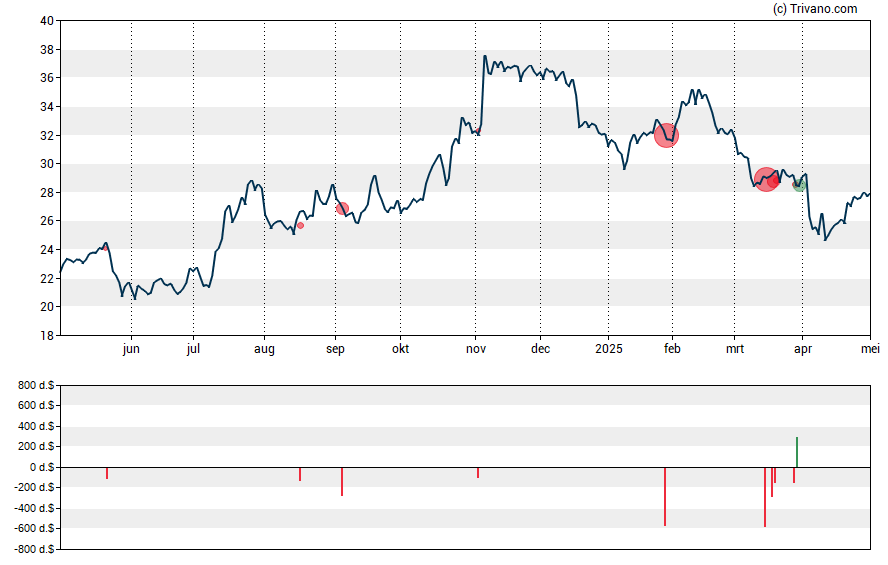This screenshot has width=888, height=565.
Task: Click the tiny red dot in early November
Action: coord(479,131)
